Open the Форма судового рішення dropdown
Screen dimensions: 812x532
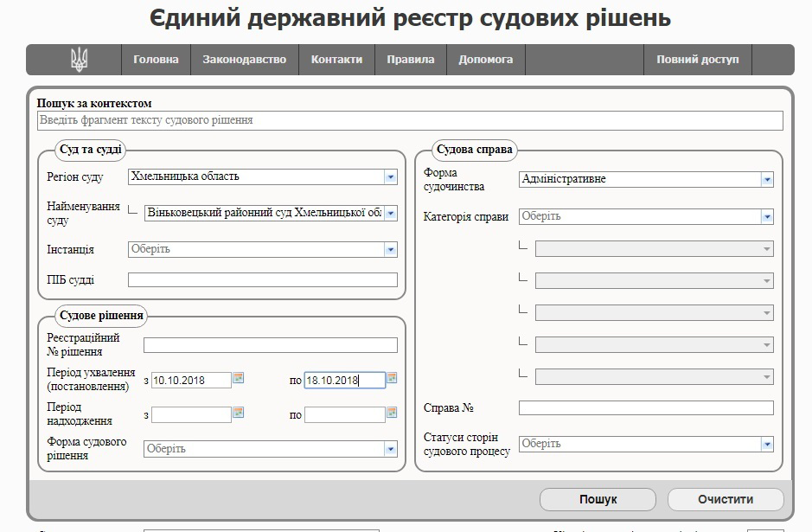click(391, 449)
